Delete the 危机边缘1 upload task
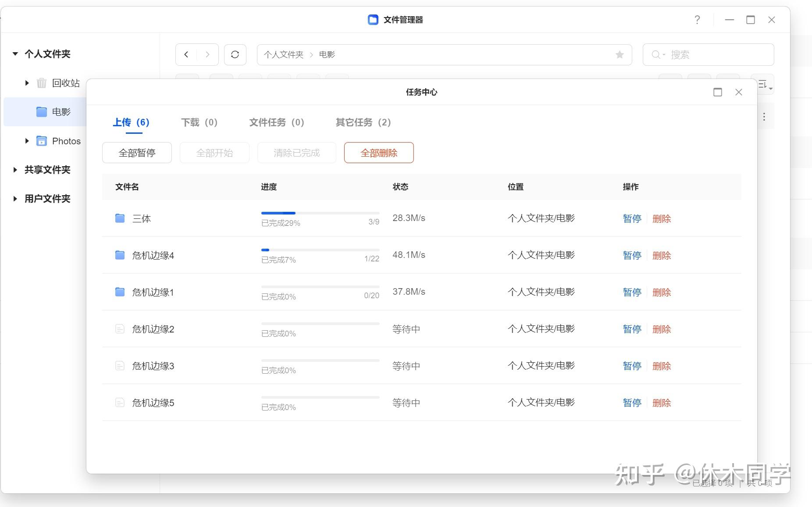 (662, 292)
